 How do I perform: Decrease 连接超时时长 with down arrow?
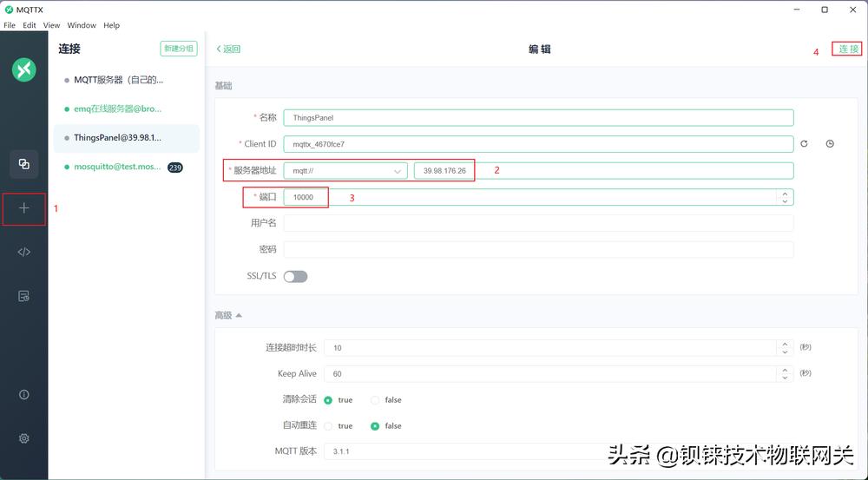785,352
